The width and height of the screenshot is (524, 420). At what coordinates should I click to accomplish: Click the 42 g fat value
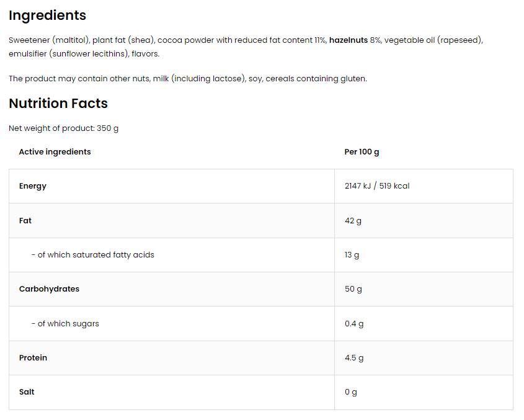pyautogui.click(x=353, y=221)
